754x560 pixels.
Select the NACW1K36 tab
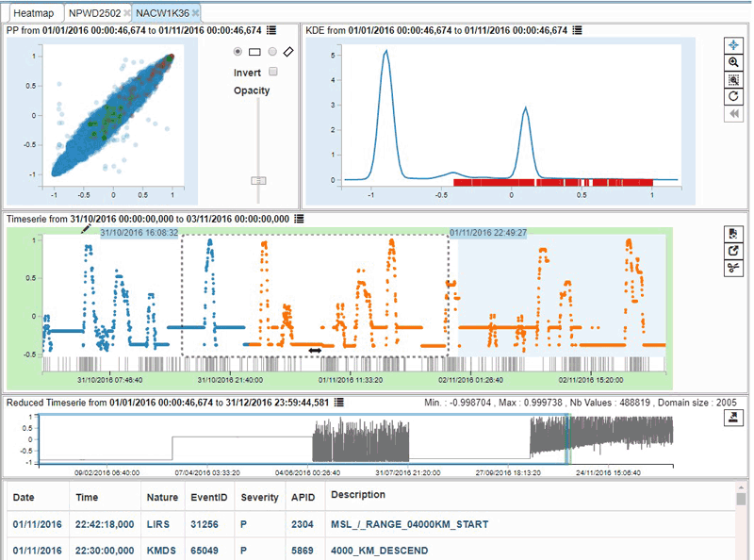point(162,13)
